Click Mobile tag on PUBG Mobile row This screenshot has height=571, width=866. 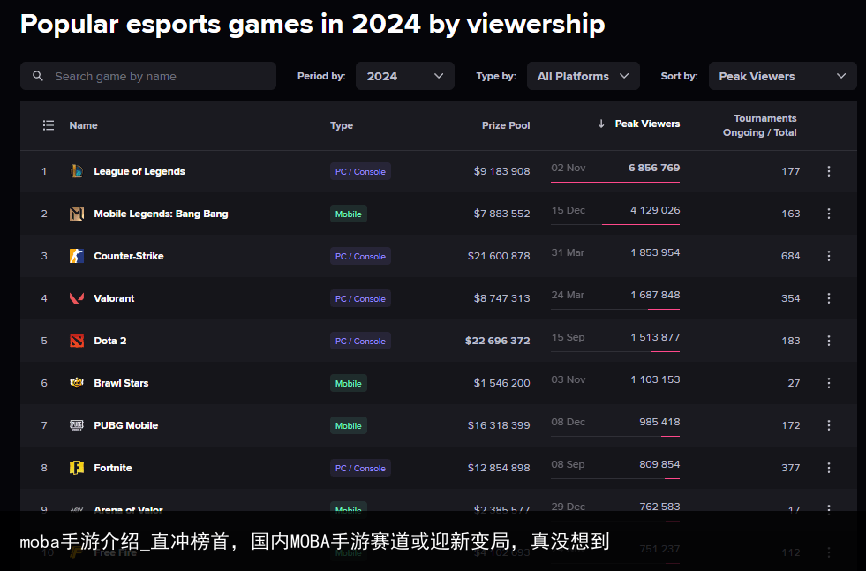[348, 425]
